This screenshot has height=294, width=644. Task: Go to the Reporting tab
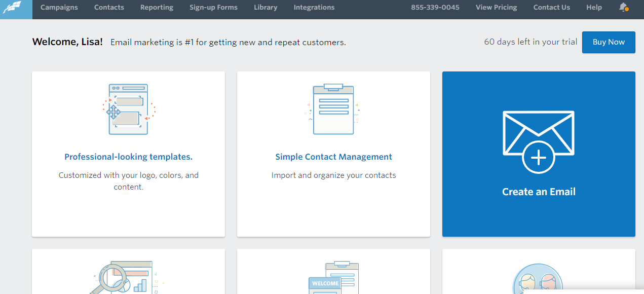157,7
